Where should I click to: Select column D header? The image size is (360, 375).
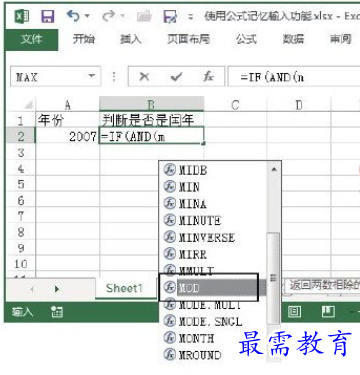299,105
